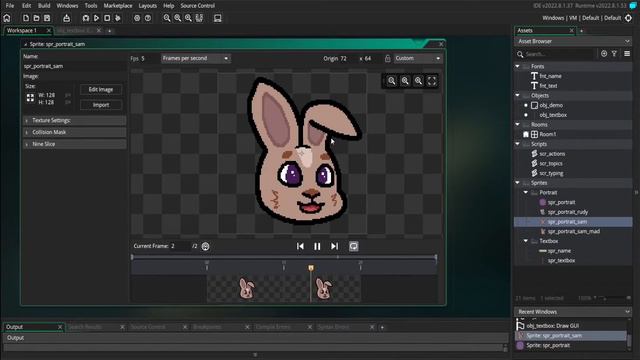Open the target platform manager icon
This screenshot has height=360, width=640.
pyautogui.click(x=629, y=18)
